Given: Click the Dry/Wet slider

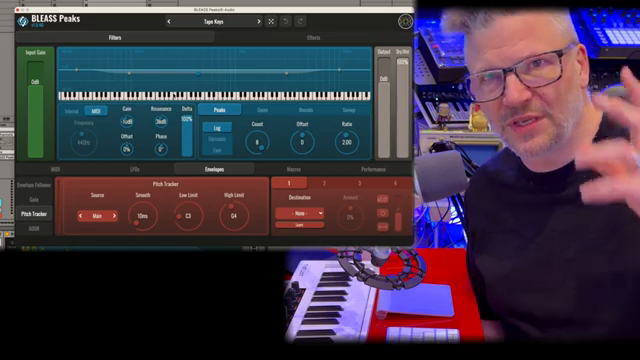Looking at the screenshot, I should pos(402,107).
